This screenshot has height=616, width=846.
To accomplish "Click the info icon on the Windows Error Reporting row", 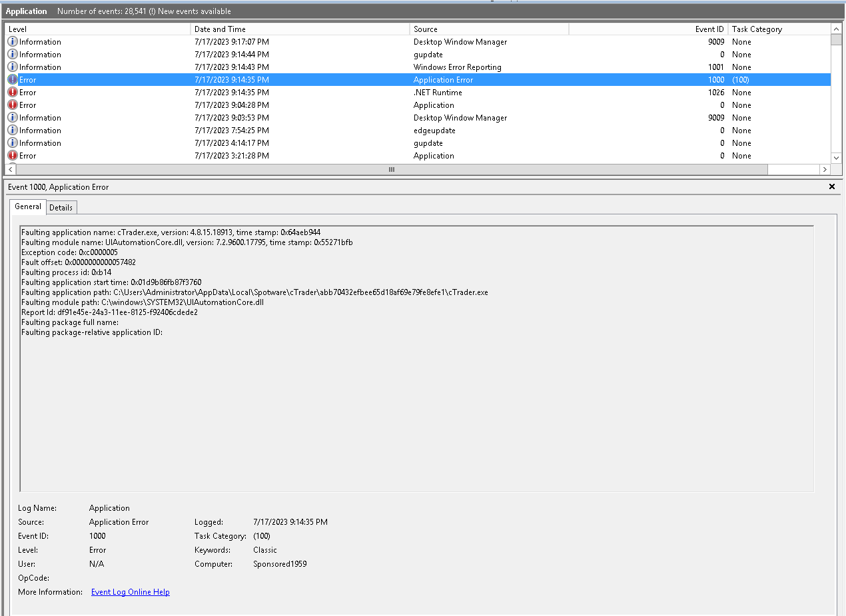I will coord(13,67).
